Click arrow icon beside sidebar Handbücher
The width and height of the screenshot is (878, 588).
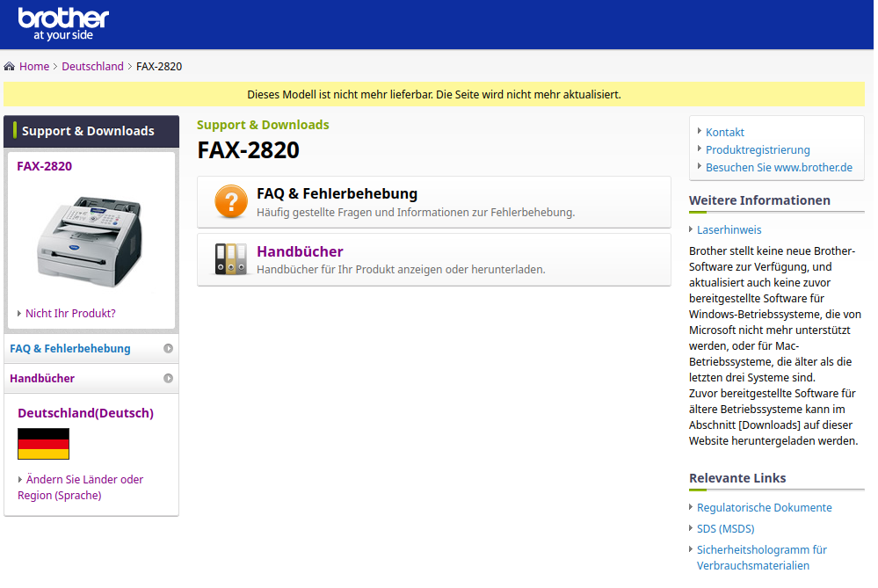168,379
